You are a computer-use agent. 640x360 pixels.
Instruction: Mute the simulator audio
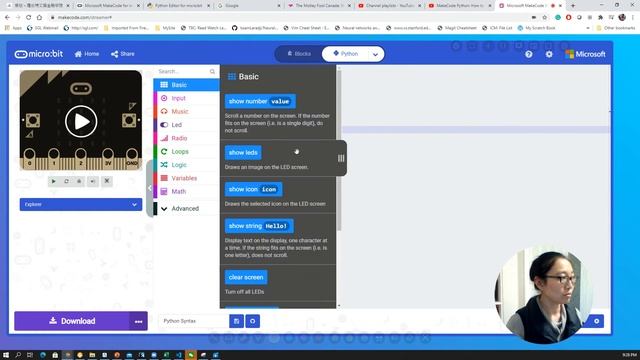pyautogui.click(x=93, y=181)
